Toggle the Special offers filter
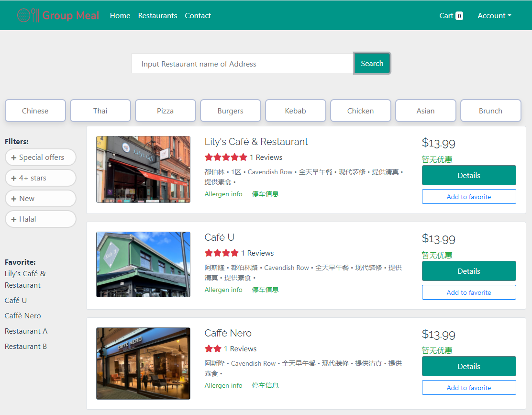The width and height of the screenshot is (532, 415). [41, 157]
